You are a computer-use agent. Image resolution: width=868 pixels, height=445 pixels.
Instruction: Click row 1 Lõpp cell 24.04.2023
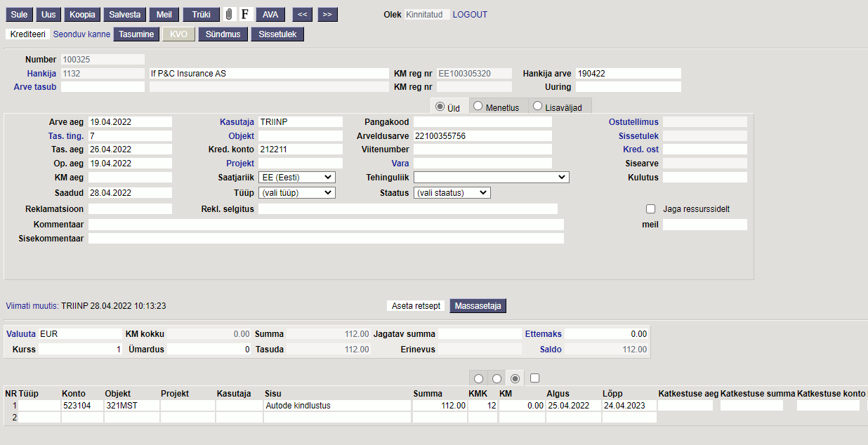[x=629, y=406]
